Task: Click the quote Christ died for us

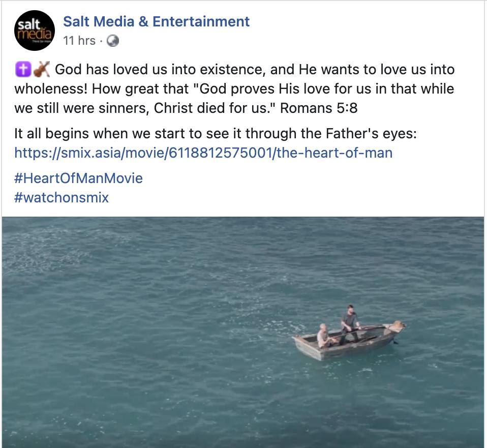Action: (213, 108)
